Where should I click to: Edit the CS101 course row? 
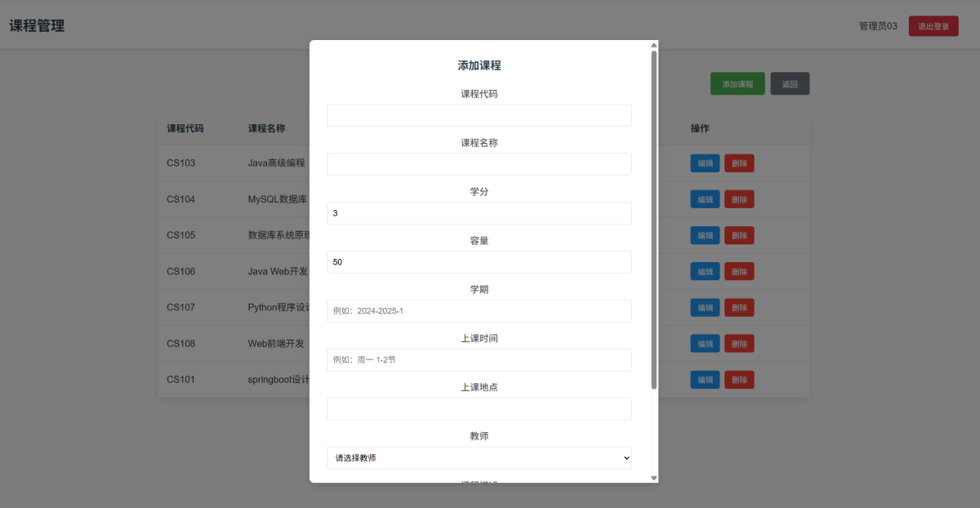(705, 380)
